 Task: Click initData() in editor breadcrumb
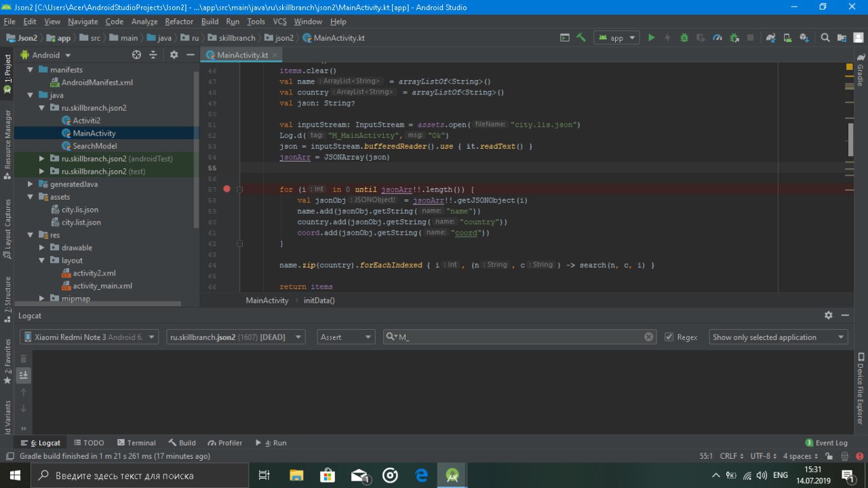click(x=319, y=300)
